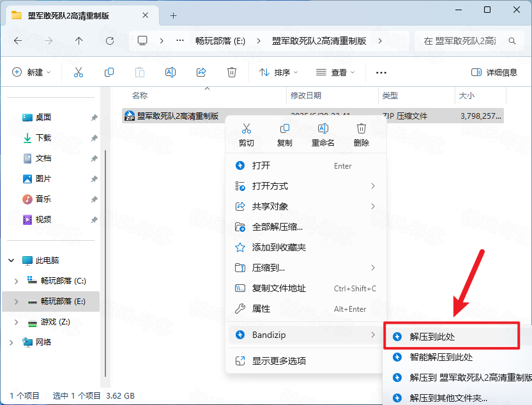Open the toolbar's three-dot more options
The height and width of the screenshot is (405, 532).
[x=381, y=73]
